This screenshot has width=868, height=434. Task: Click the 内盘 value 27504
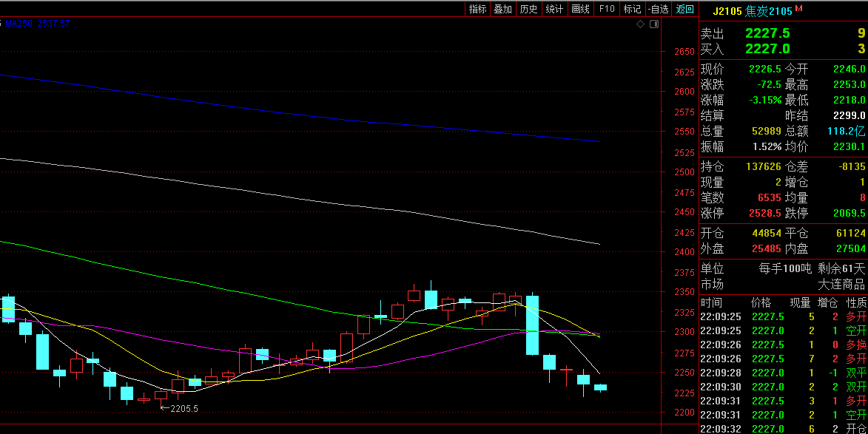coord(850,248)
